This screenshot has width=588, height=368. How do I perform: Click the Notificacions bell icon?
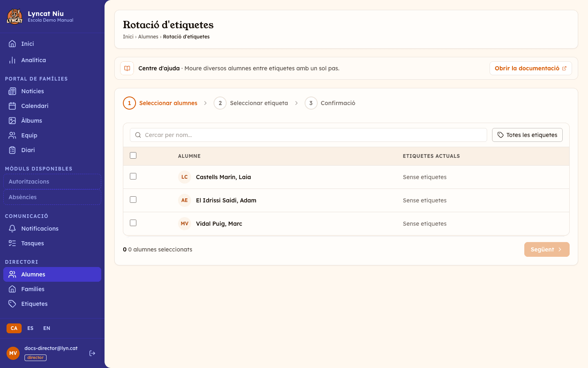(x=12, y=229)
